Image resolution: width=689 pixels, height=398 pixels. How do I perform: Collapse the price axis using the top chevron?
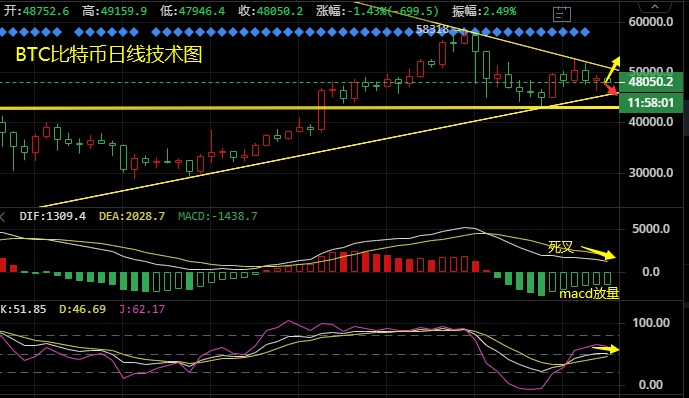(655, 6)
